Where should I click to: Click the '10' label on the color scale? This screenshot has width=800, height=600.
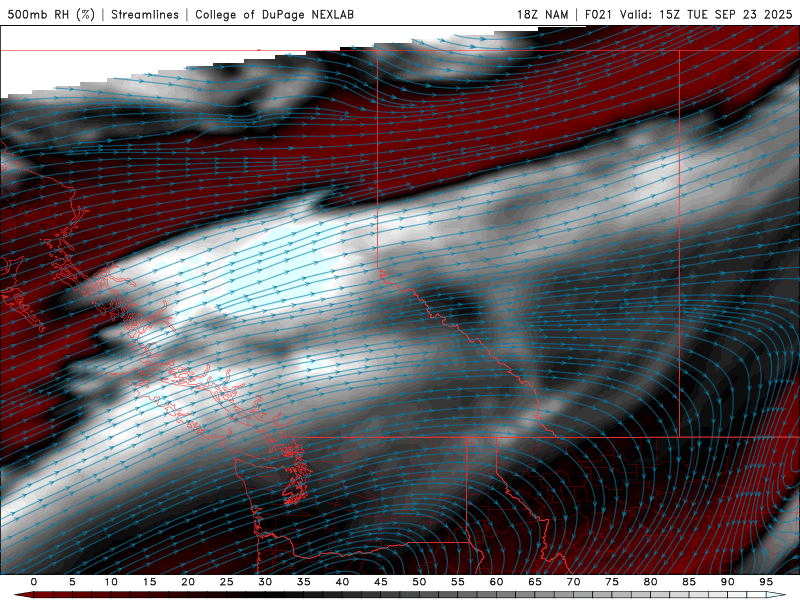(111, 582)
